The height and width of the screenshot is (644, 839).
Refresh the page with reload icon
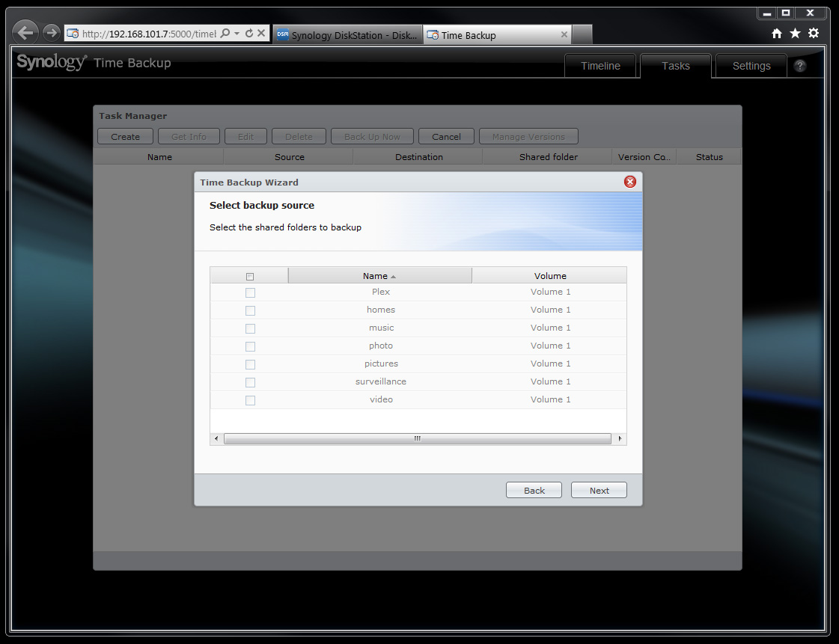point(248,33)
